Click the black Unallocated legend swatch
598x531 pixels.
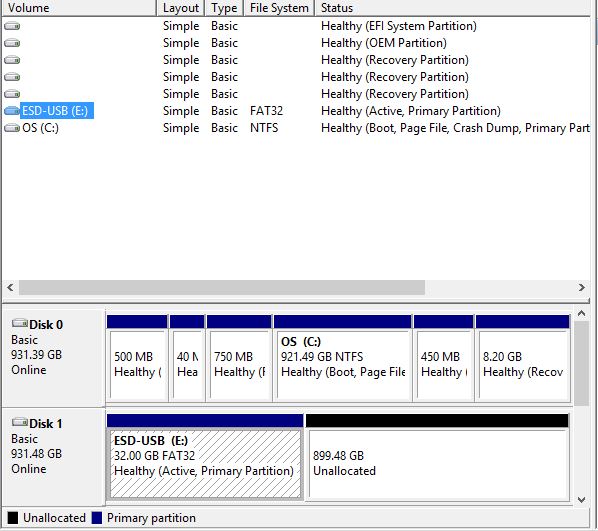13,518
